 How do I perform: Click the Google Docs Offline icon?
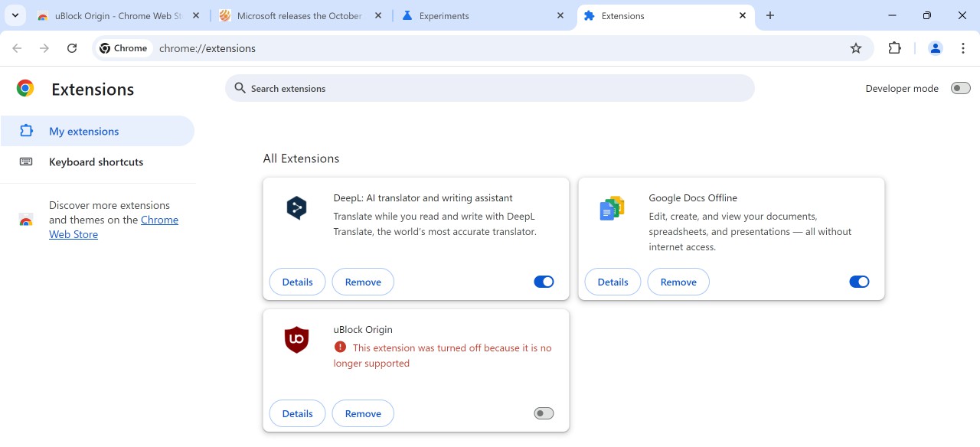[612, 207]
